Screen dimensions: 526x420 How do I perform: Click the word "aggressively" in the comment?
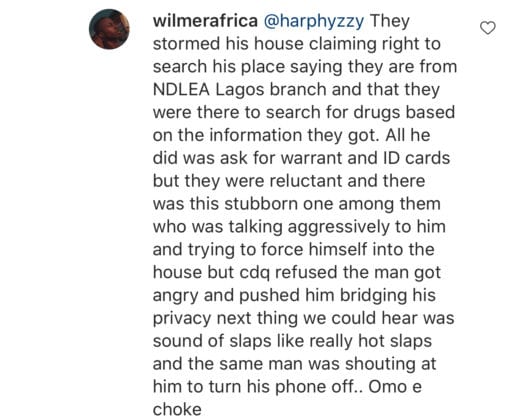339,228
